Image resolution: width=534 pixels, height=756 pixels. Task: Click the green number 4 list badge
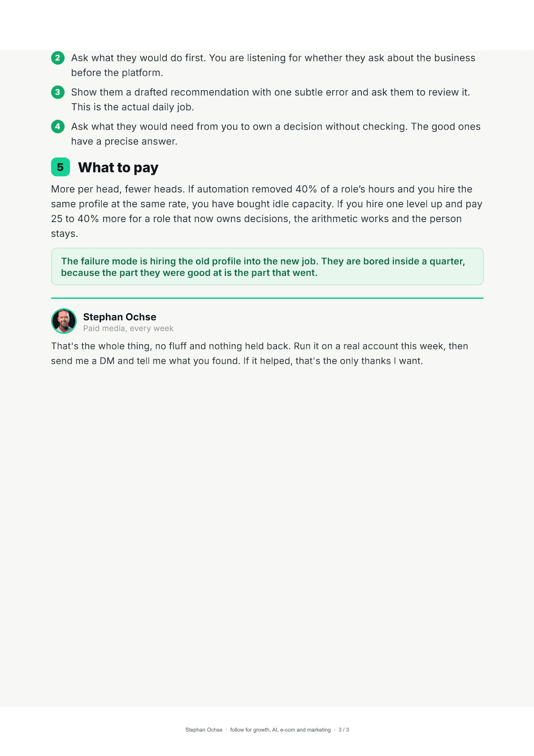click(x=57, y=127)
